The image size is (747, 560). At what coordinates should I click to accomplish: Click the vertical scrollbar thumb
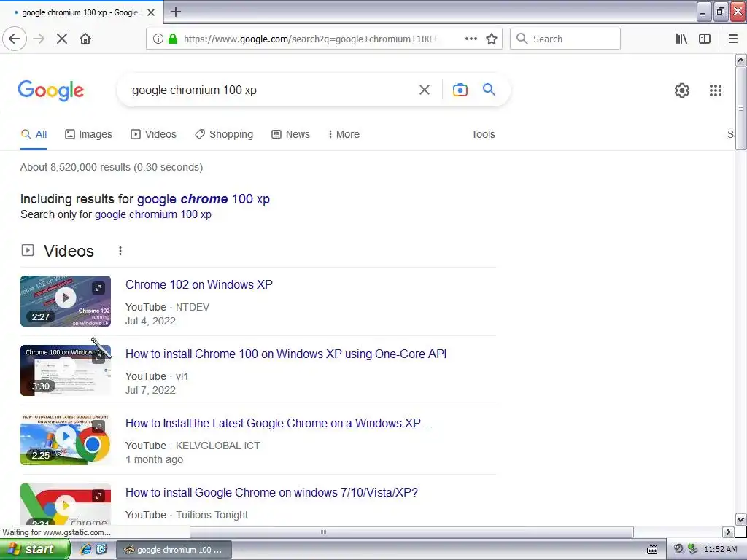point(740,108)
